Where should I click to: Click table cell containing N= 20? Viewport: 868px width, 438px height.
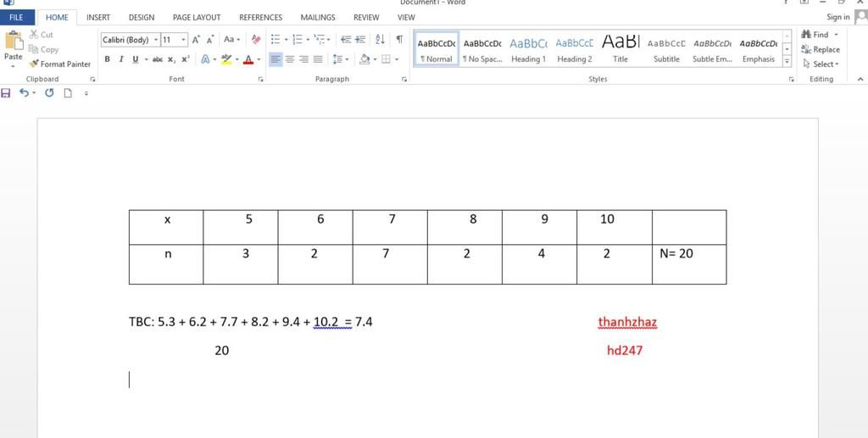689,264
